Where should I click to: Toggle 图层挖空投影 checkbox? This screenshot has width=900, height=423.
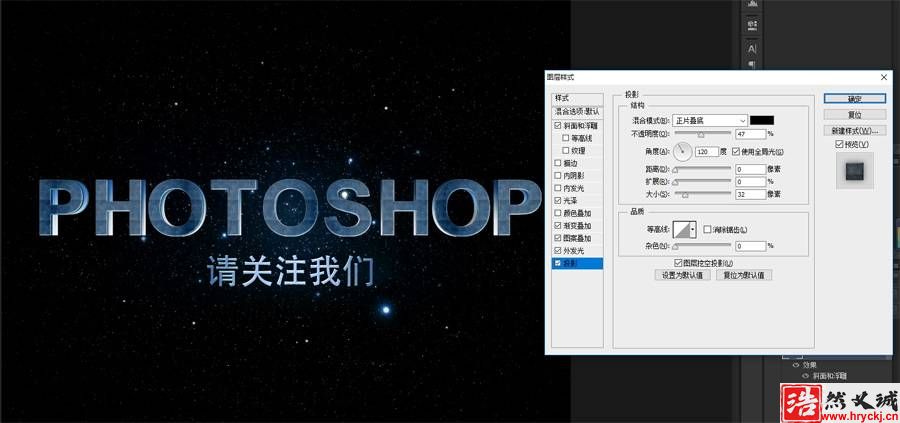[678, 263]
